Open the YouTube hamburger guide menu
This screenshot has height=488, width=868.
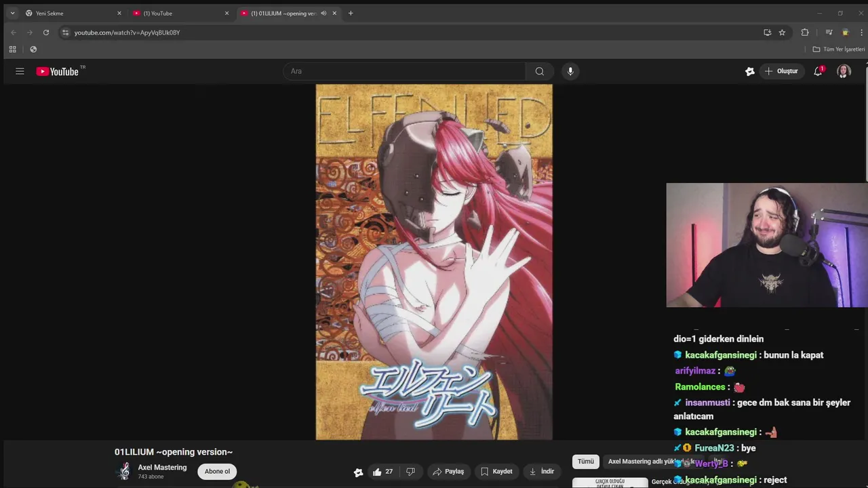[20, 71]
